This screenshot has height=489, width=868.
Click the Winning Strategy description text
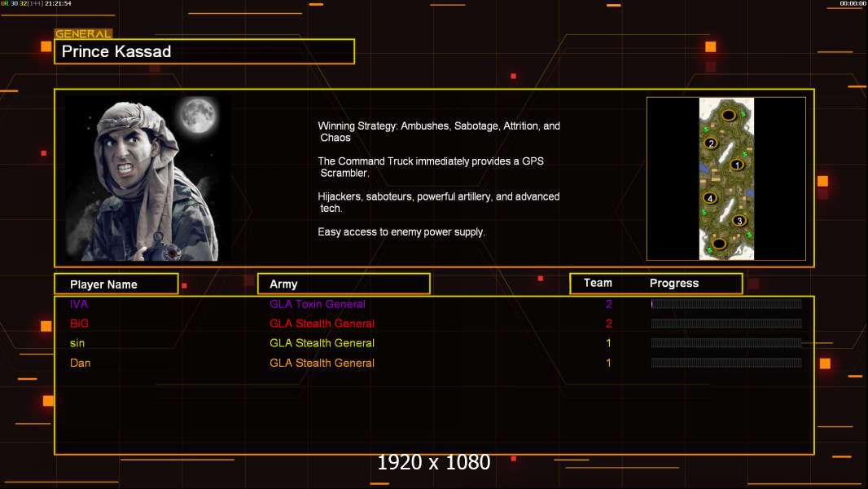[x=439, y=132]
